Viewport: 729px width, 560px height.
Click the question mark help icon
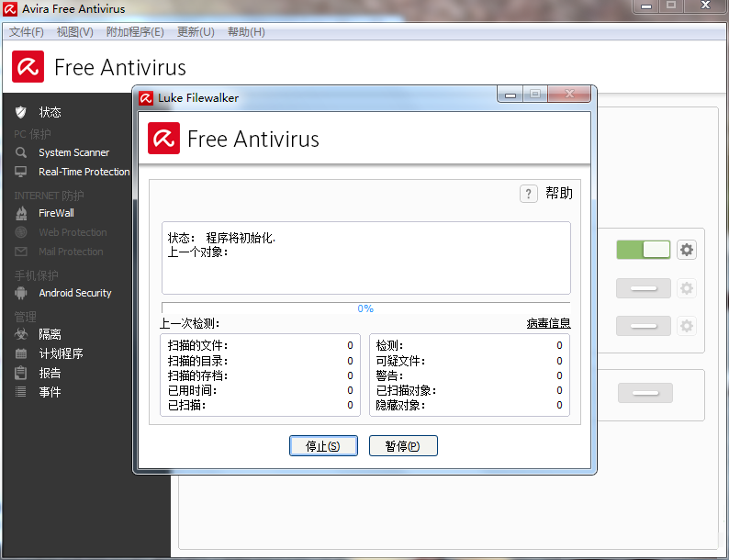pyautogui.click(x=529, y=194)
